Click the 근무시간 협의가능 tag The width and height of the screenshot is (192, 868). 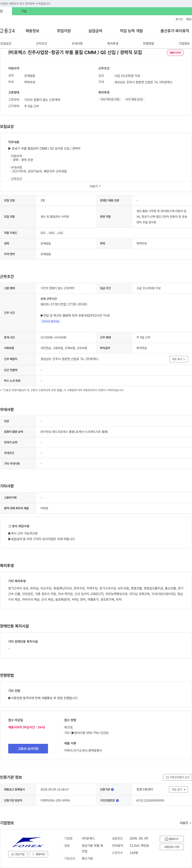click(x=50, y=321)
